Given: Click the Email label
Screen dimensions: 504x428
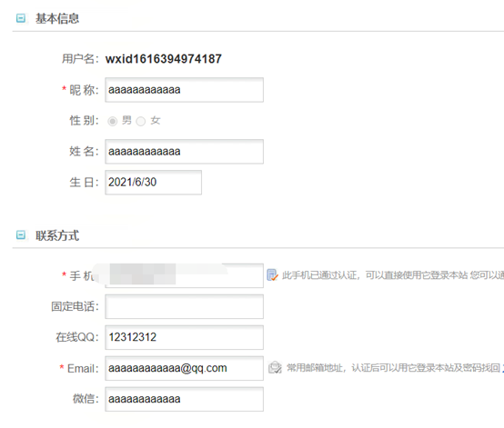Looking at the screenshot, I should click(x=83, y=368).
